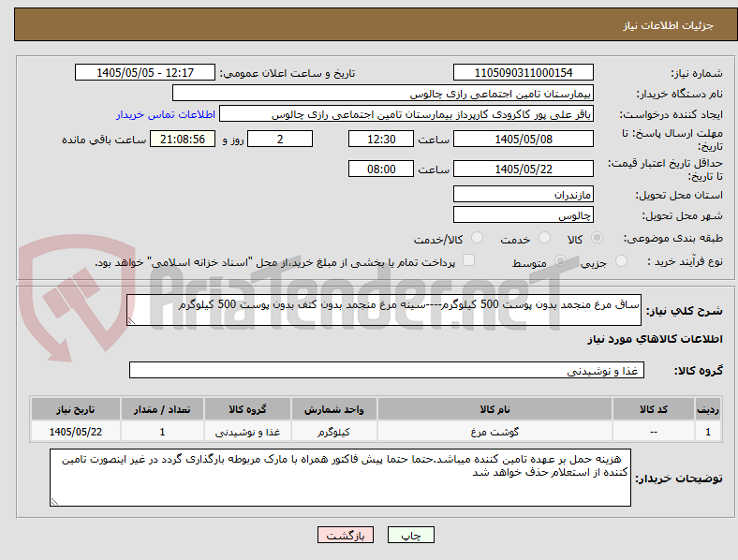Image resolution: width=738 pixels, height=560 pixels.
Task: Click the تعداد / مقدار column header
Action: [x=162, y=409]
